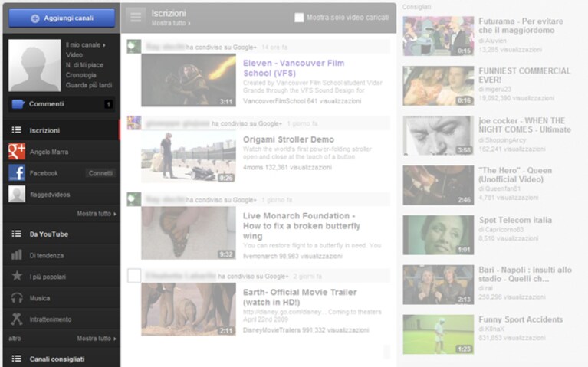Viewport: 588px width, 367px height.
Task: Open Il mio canale link
Action: tap(86, 44)
